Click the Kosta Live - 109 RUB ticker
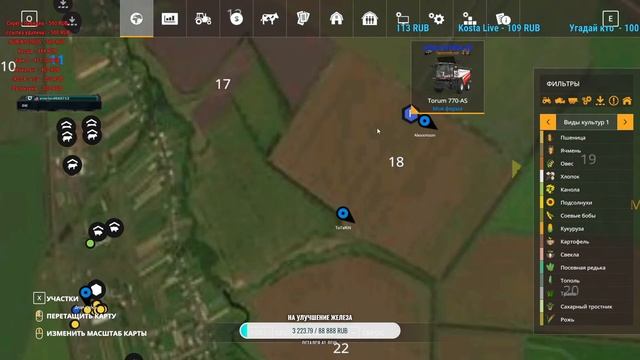The width and height of the screenshot is (640, 360). coord(499,28)
